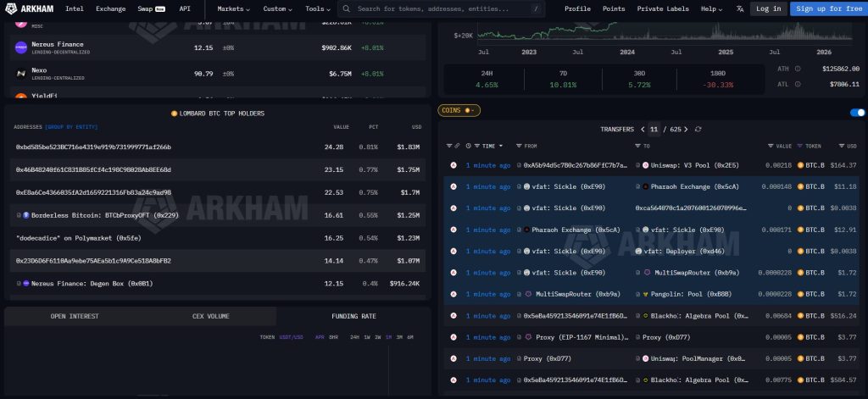Click the filter icon on TOKEN column

pos(800,146)
